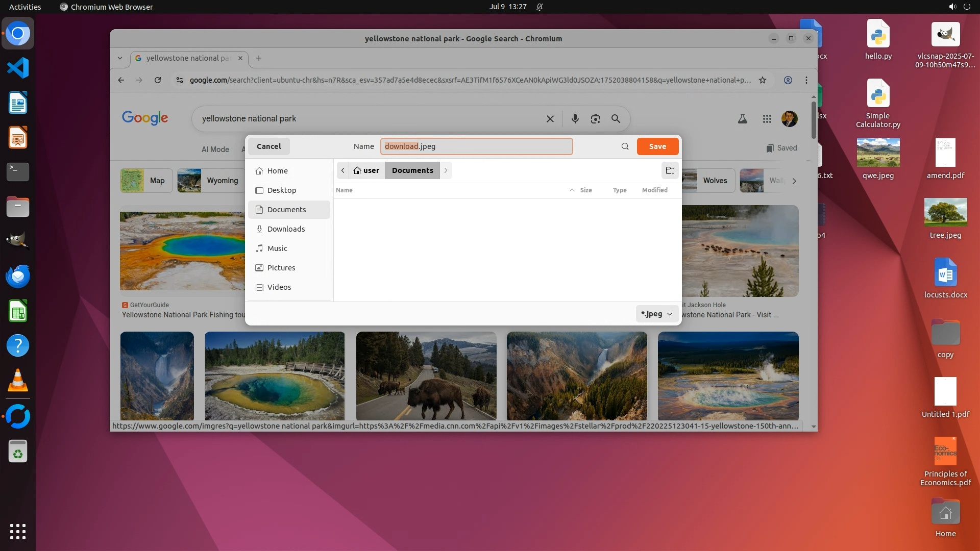Expand the *.jpeg file type dropdown
The image size is (980, 551).
coord(657,314)
